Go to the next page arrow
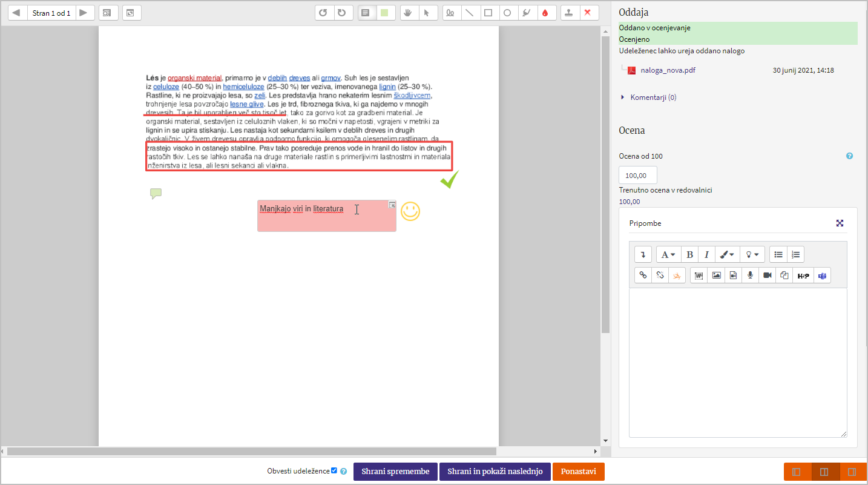 [x=85, y=13]
